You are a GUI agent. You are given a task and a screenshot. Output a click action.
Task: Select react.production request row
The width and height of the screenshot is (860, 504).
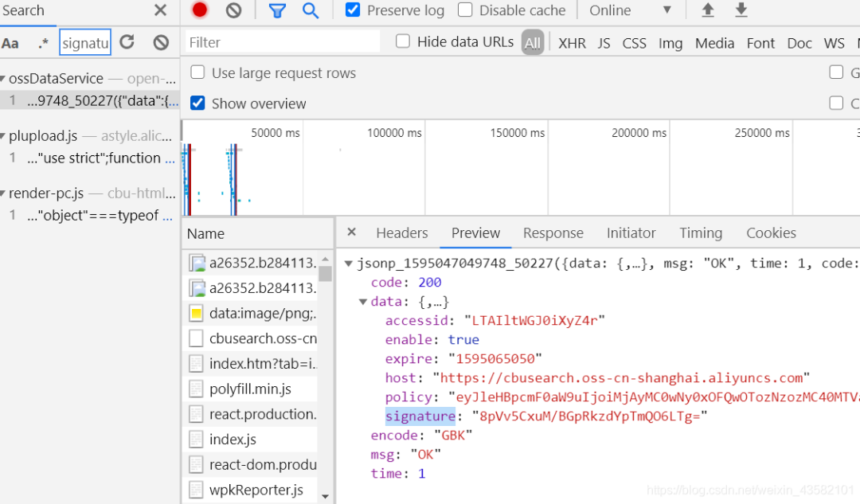pyautogui.click(x=251, y=414)
